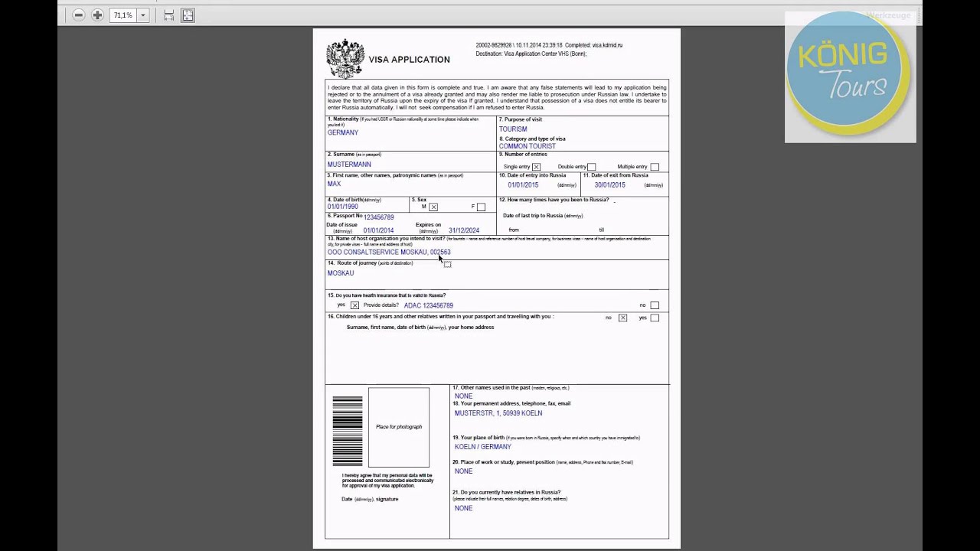Click entry date 01/01/2015

tap(523, 185)
